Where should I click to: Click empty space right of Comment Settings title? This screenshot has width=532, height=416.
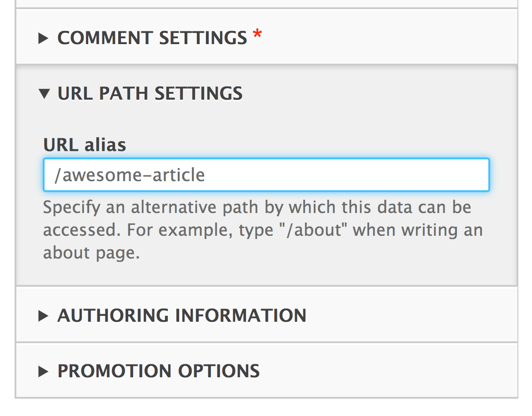[386, 38]
